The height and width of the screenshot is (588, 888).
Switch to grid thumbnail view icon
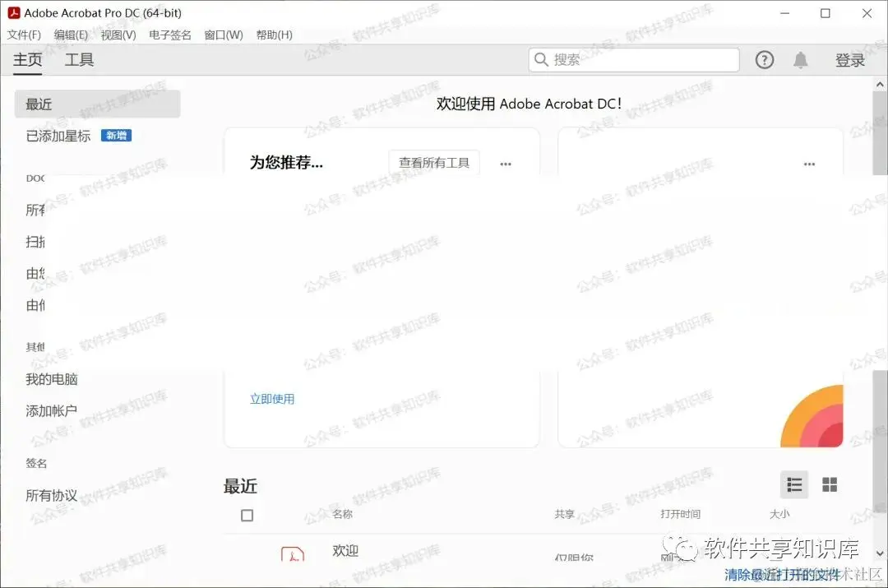click(829, 485)
